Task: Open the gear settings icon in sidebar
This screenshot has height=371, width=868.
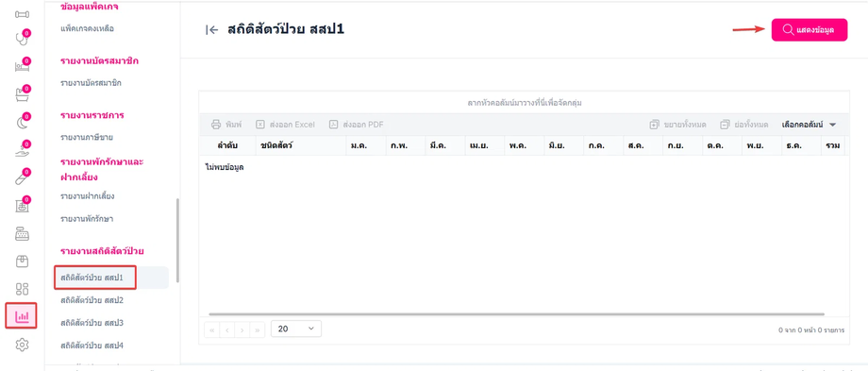Action: tap(22, 345)
